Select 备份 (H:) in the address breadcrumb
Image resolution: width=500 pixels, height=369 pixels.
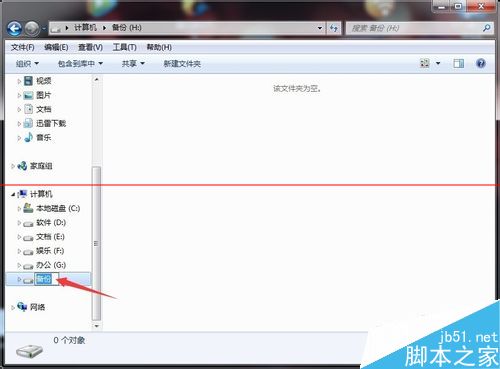tap(127, 28)
